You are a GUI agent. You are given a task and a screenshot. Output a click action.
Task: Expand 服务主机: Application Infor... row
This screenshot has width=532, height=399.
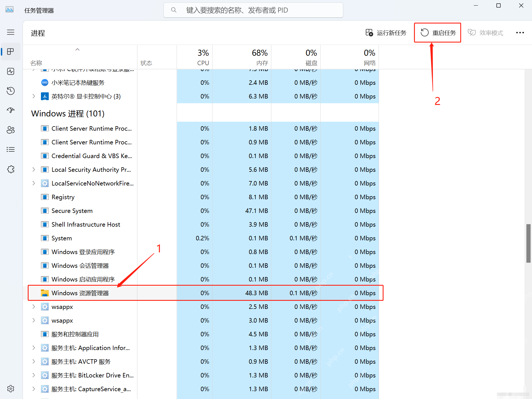[34, 348]
